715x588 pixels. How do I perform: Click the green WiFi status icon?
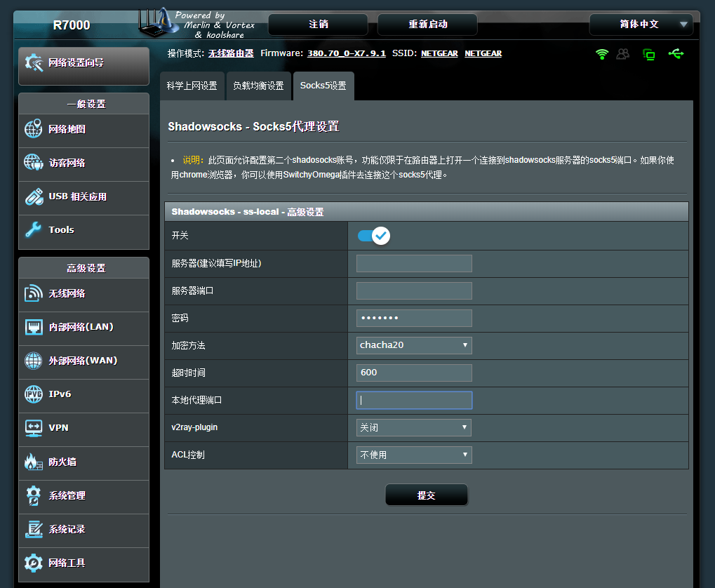click(x=601, y=54)
